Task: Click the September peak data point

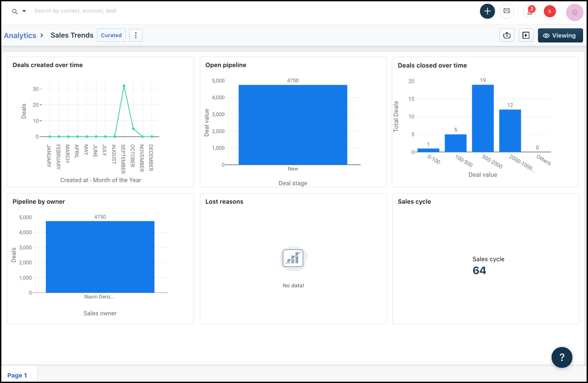Action: tap(124, 86)
